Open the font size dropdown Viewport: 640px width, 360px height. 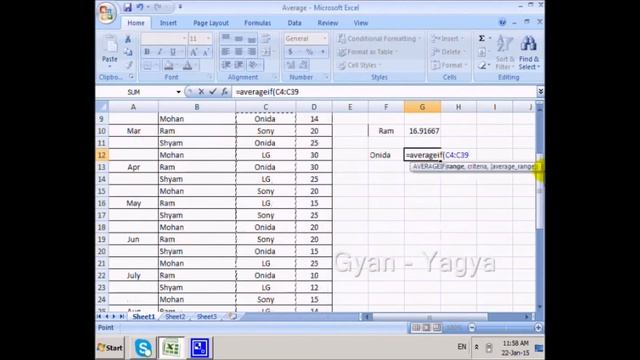(x=208, y=38)
